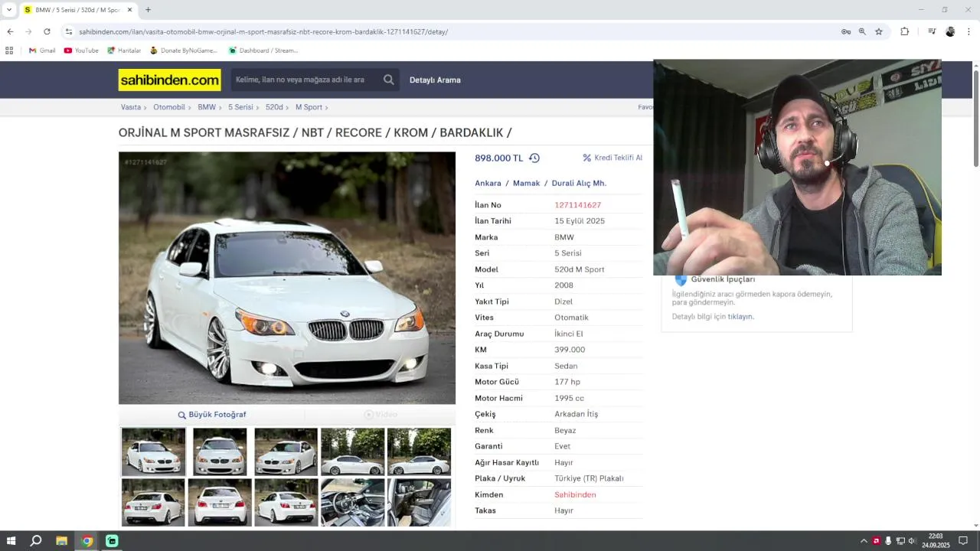
Task: Open a new browser tab
Action: pyautogui.click(x=148, y=10)
